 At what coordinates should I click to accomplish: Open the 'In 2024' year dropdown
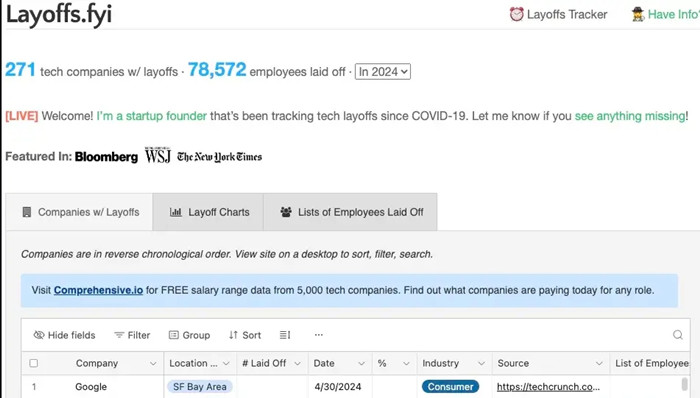point(383,72)
